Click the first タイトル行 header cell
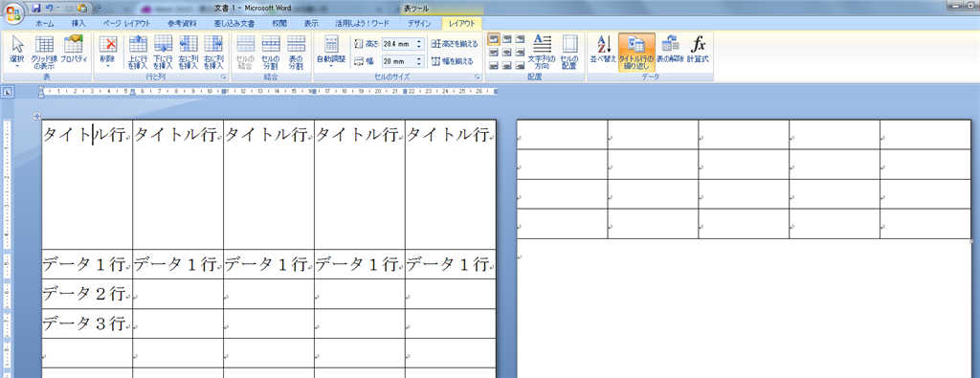This screenshot has height=378, width=980. pyautogui.click(x=87, y=185)
